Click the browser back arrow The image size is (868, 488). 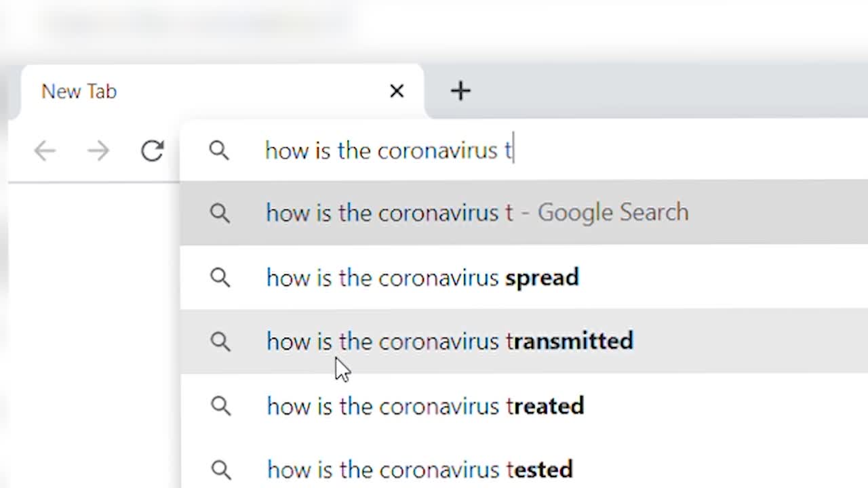44,150
